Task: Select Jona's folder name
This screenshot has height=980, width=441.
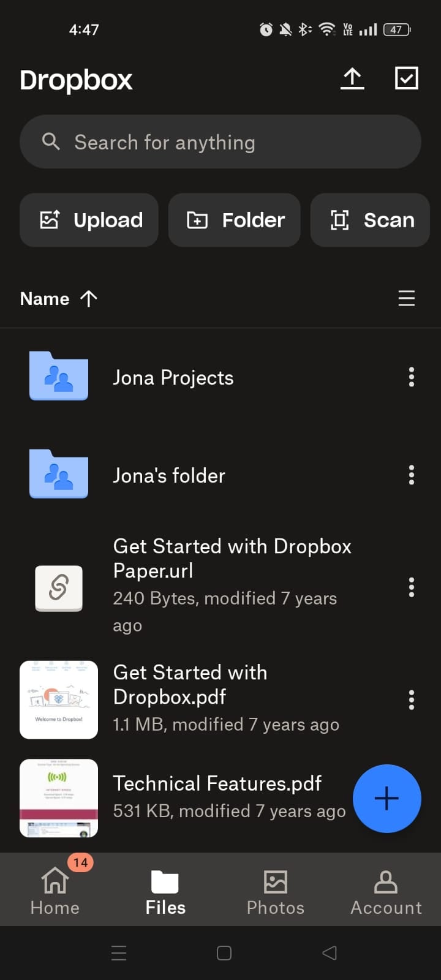Action: 169,475
